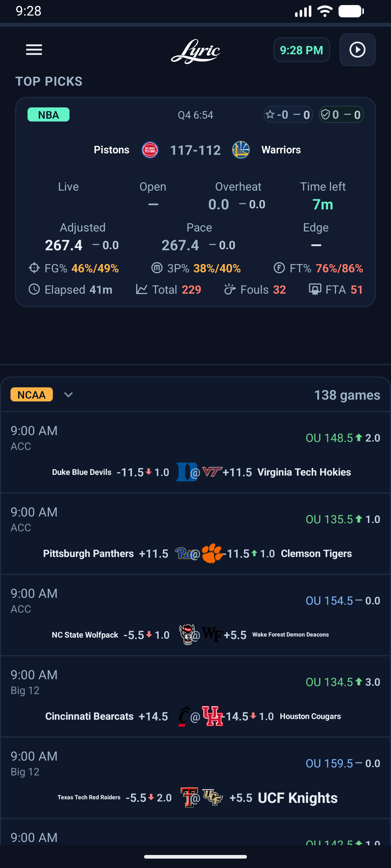Open the hamburger navigation menu
The width and height of the screenshot is (391, 868).
coord(34,50)
